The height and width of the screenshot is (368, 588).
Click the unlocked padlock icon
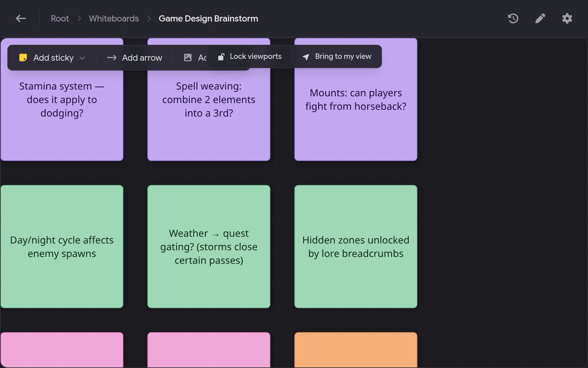click(x=221, y=57)
